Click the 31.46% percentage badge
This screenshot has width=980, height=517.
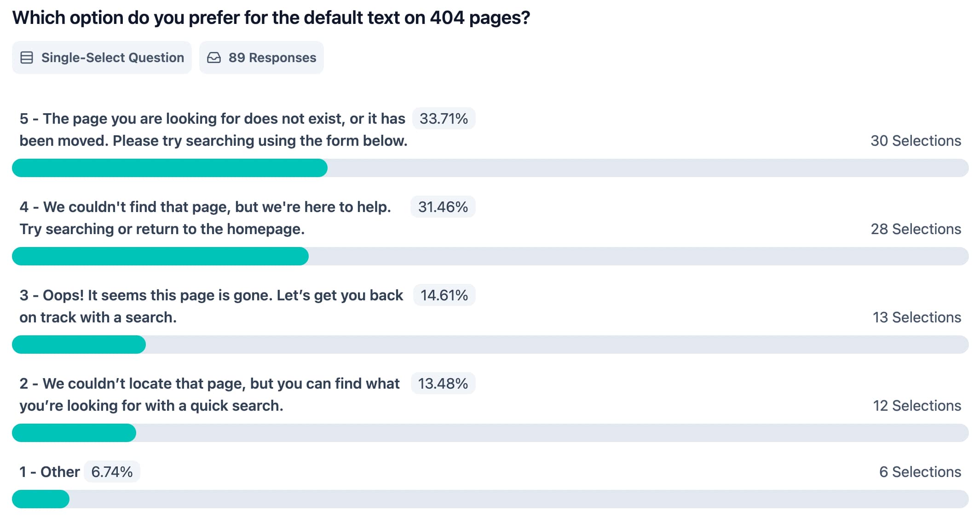point(443,207)
